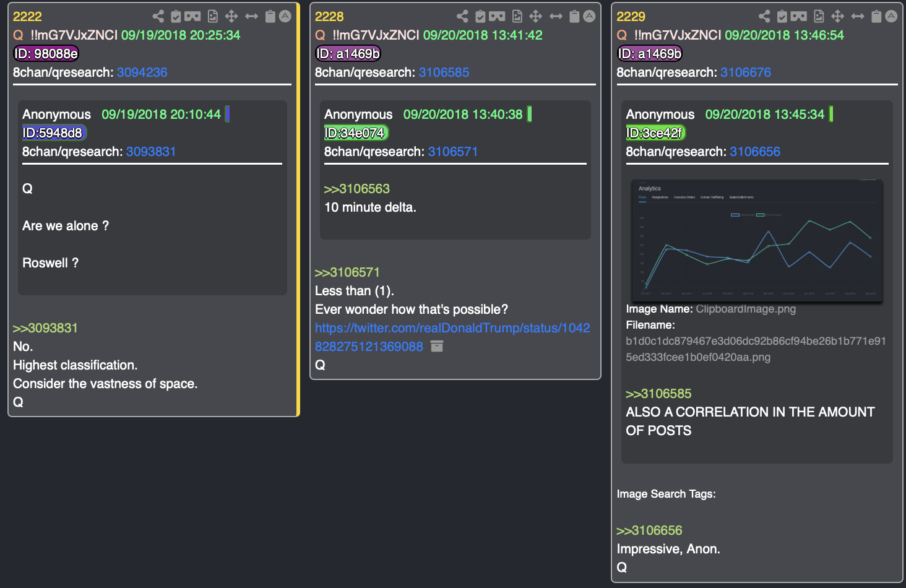
Task: Click text 'Consider the vastness of space.'
Action: pyautogui.click(x=105, y=384)
